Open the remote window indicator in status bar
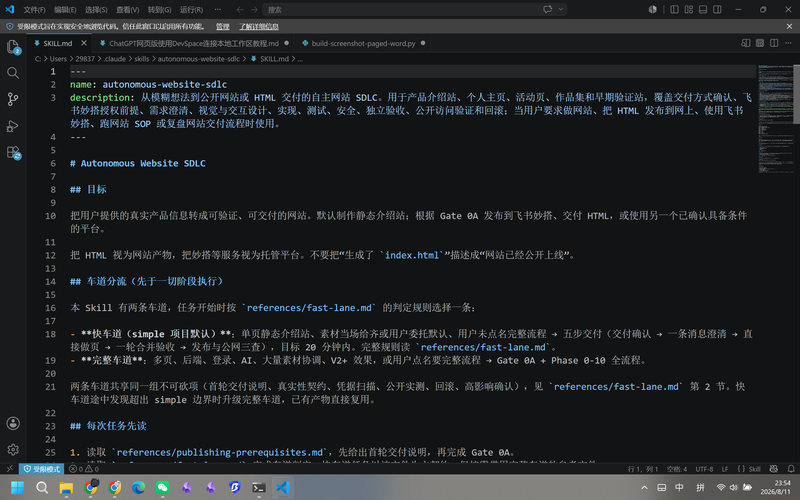The height and width of the screenshot is (500, 800). coord(10,468)
